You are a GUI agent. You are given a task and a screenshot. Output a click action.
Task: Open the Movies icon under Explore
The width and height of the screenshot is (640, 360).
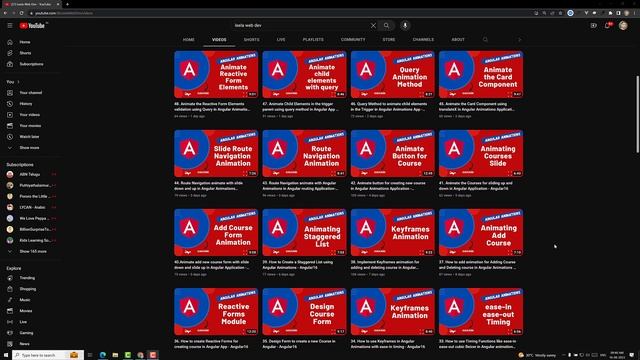pyautogui.click(x=10, y=311)
